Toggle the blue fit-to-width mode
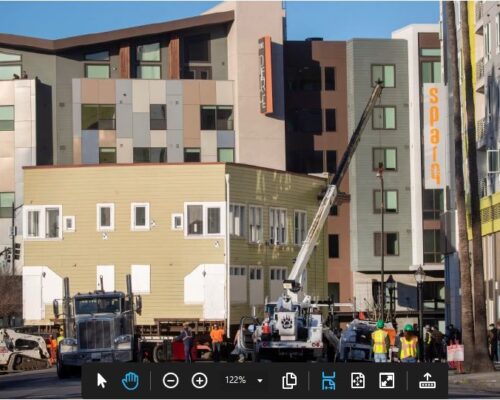500x400 pixels. point(328,381)
